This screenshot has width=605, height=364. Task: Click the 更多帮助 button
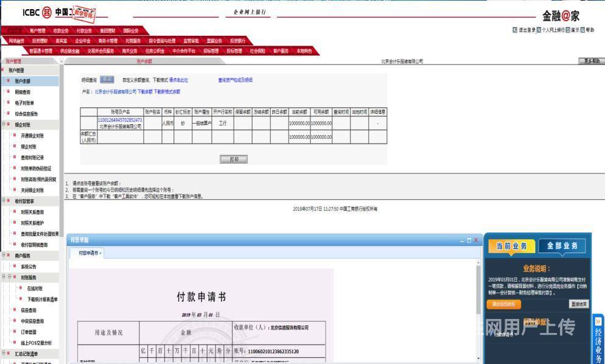point(591,61)
